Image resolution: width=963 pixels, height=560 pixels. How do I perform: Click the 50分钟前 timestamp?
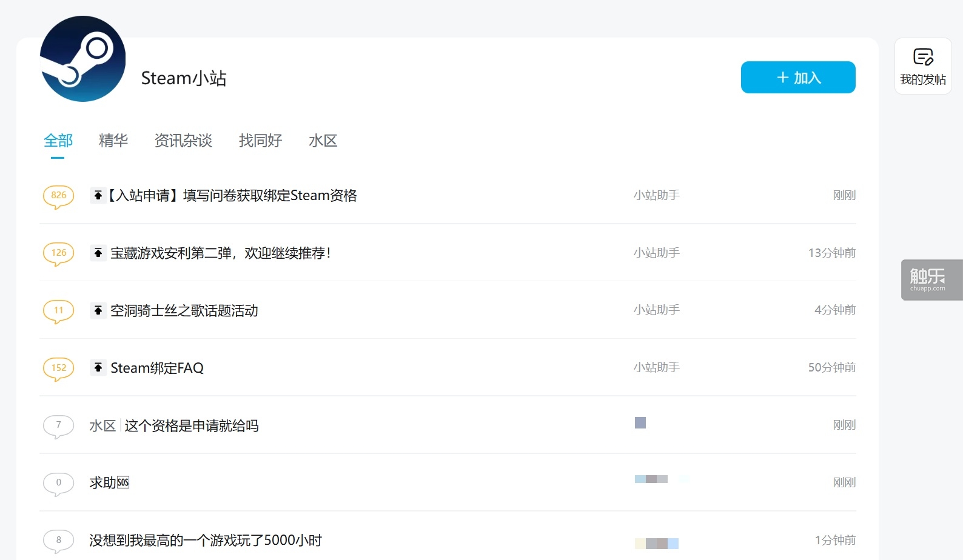coord(832,367)
